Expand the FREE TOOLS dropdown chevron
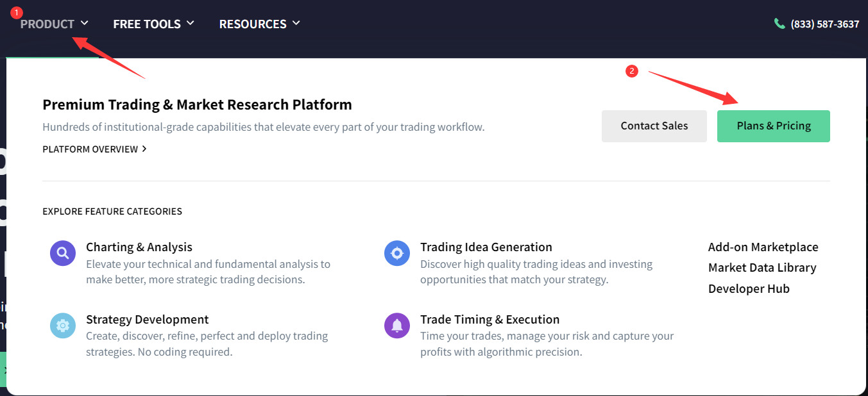Viewport: 868px width, 396px height. pyautogui.click(x=191, y=23)
